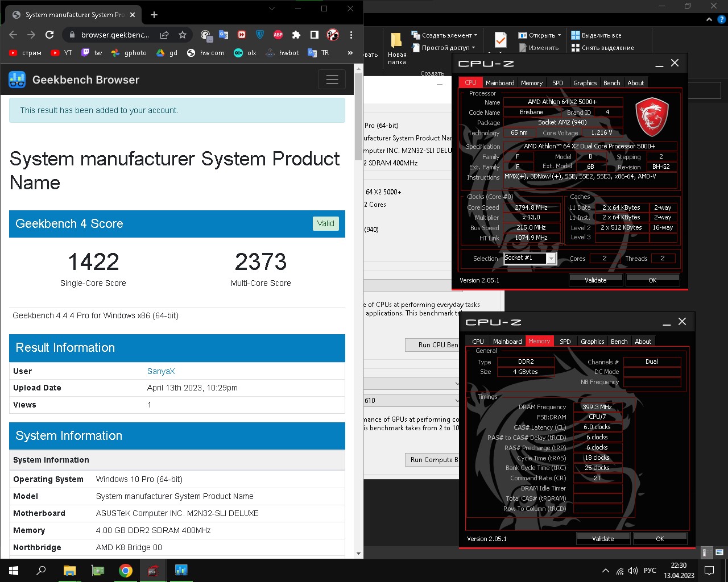Viewport: 728px width, 582px height.
Task: Open the 'стрим' YouTube bookmark
Action: coord(26,53)
